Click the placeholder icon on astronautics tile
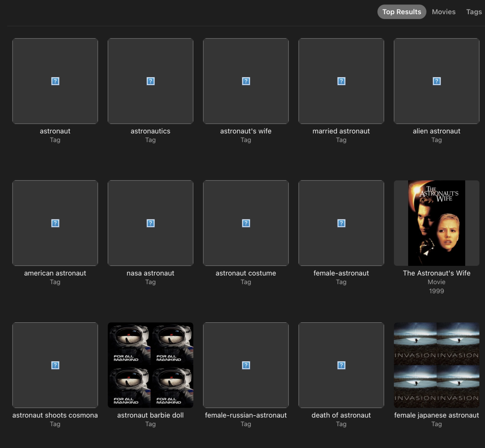 click(x=150, y=81)
